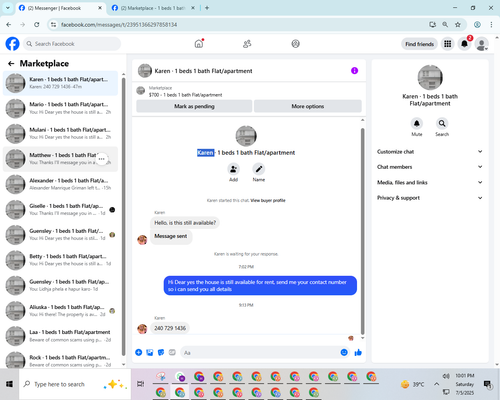Click the 240 729 1436 message
The height and width of the screenshot is (400, 500).
tap(170, 328)
